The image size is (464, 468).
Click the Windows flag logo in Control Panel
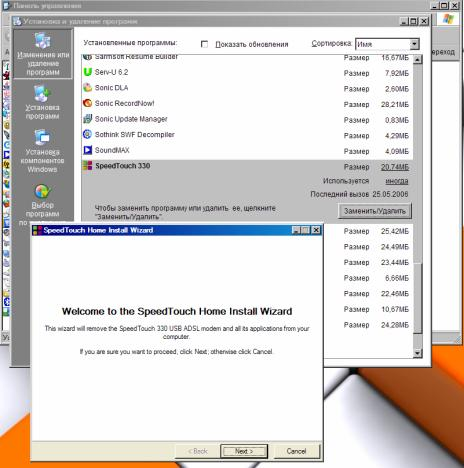(448, 19)
